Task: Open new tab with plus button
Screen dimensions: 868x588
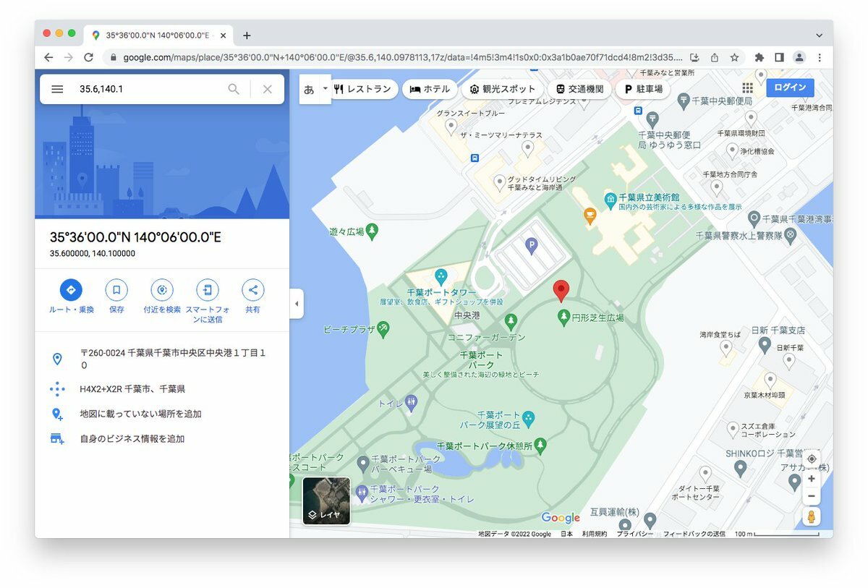Action: coord(247,35)
